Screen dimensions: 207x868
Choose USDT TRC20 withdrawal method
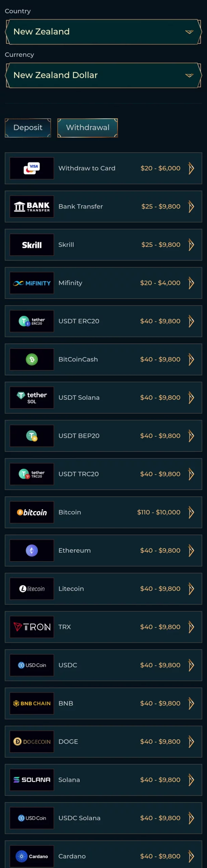(103, 474)
